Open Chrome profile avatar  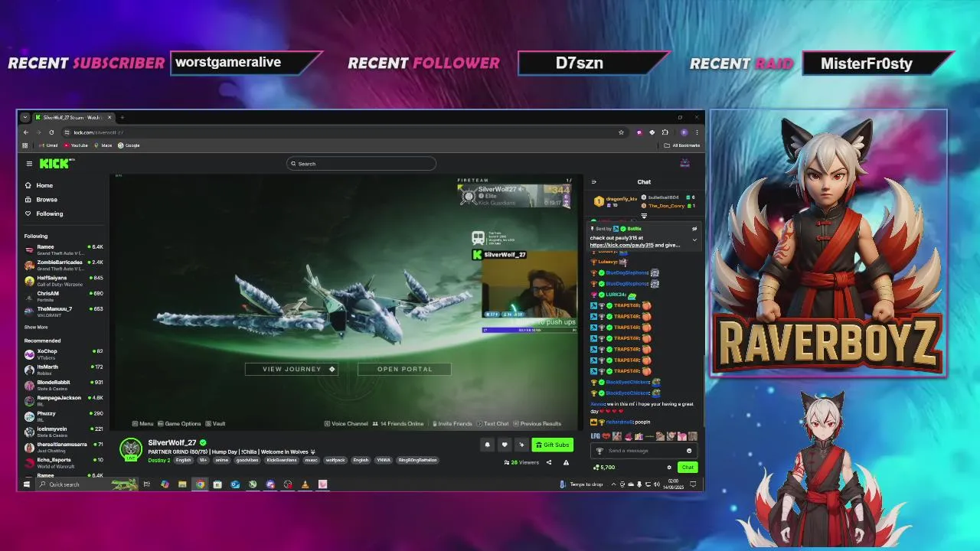(684, 132)
